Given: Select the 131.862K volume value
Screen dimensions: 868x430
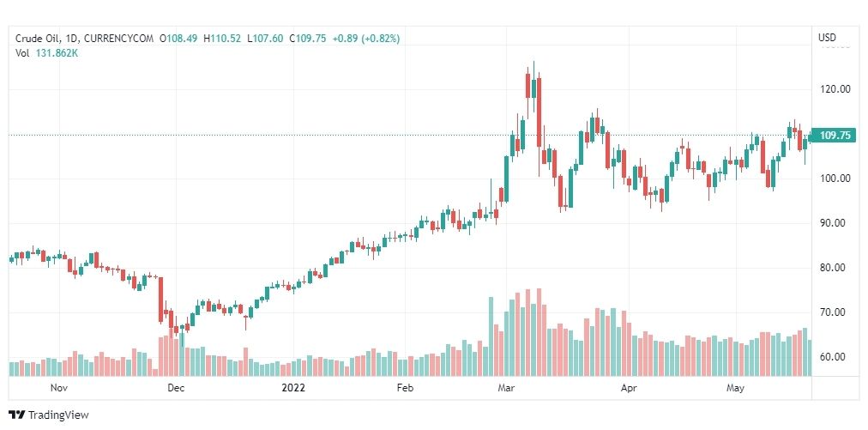Looking at the screenshot, I should click(57, 54).
